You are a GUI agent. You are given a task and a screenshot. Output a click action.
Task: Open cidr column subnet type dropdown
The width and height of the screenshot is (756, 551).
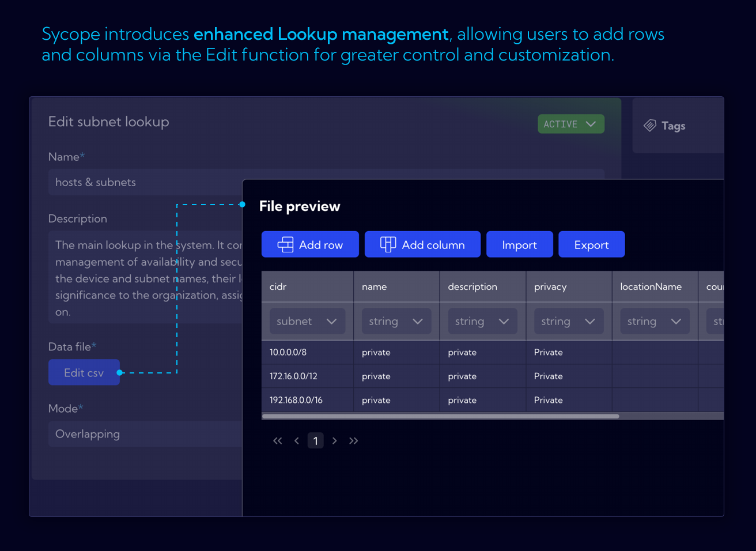(307, 321)
